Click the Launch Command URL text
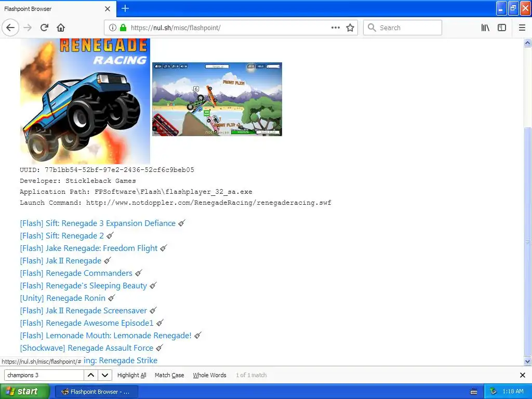This screenshot has height=399, width=532. coord(176,203)
